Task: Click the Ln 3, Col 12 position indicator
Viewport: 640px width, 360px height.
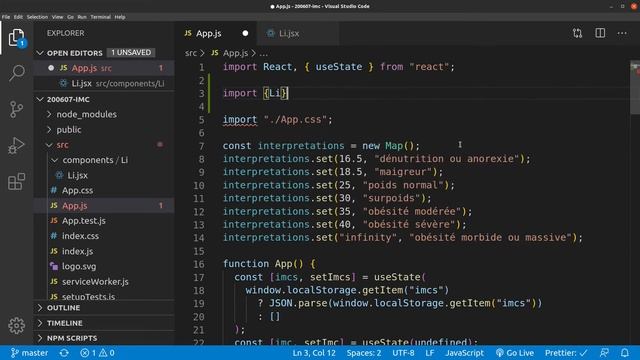Action: [x=314, y=353]
